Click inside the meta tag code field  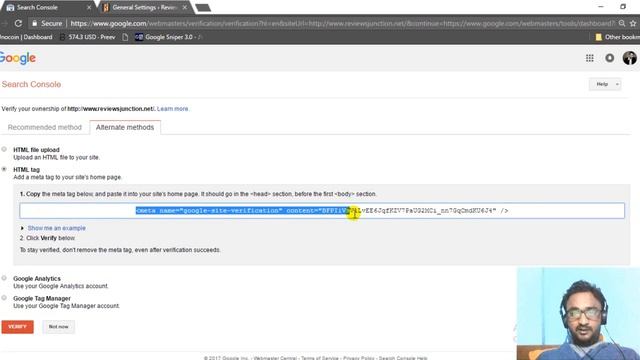click(x=322, y=211)
